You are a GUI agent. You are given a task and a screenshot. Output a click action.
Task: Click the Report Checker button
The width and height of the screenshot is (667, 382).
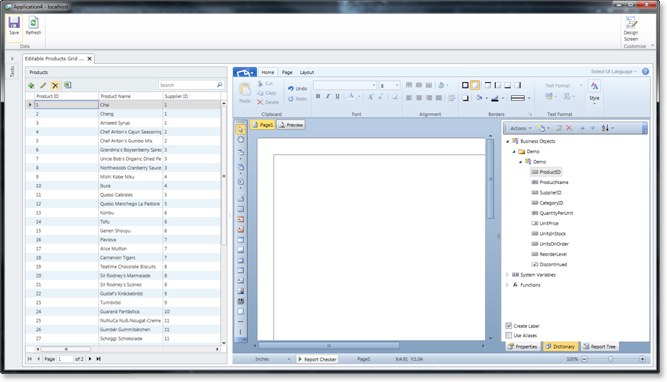coord(317,359)
